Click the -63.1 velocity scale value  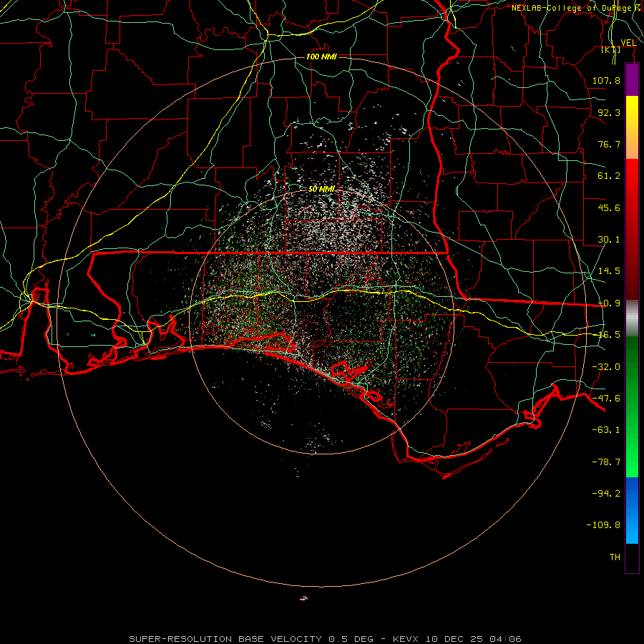click(x=606, y=430)
